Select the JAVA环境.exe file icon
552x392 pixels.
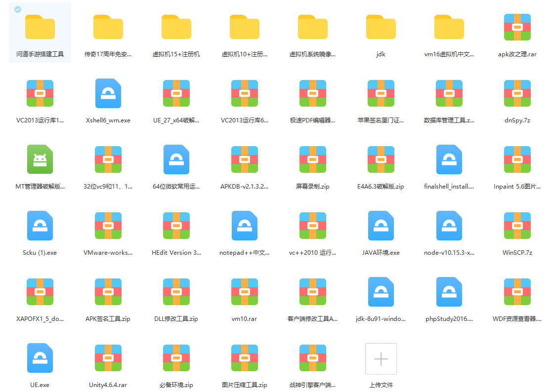tap(381, 226)
